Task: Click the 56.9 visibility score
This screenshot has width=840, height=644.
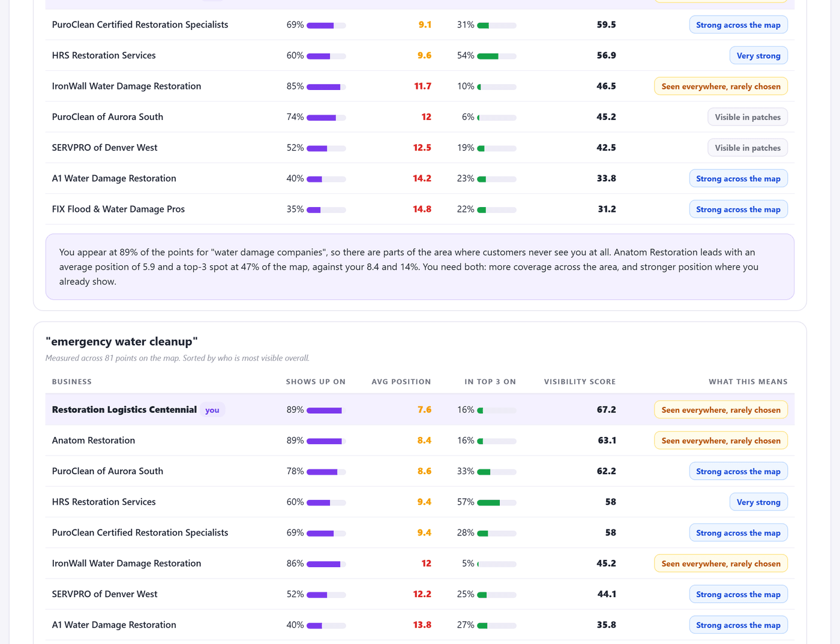Action: [x=606, y=55]
